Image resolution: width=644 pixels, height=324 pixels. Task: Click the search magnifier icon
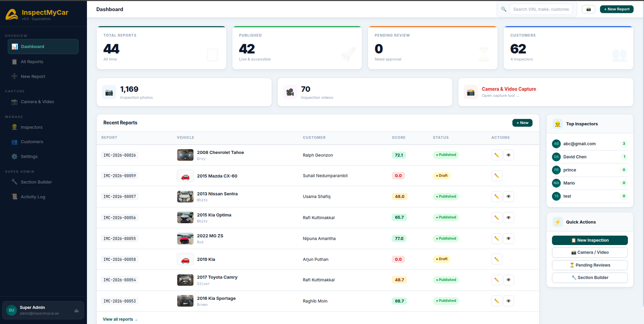(504, 9)
